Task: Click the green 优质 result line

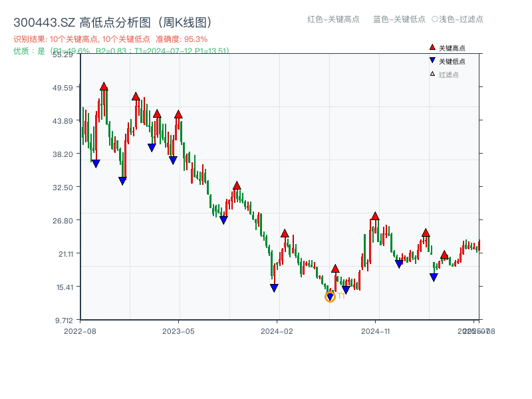Action: click(x=122, y=51)
